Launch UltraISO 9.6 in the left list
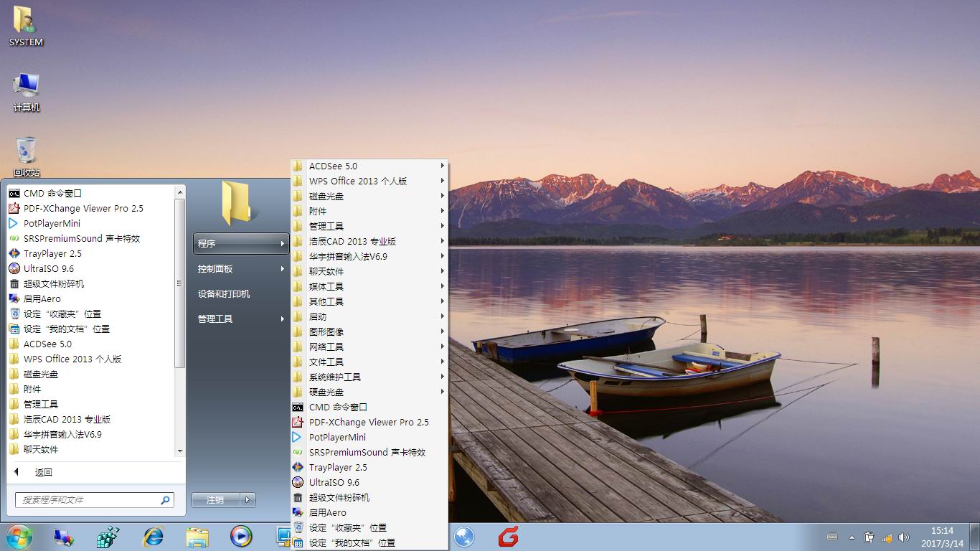The width and height of the screenshot is (980, 551). (90, 268)
